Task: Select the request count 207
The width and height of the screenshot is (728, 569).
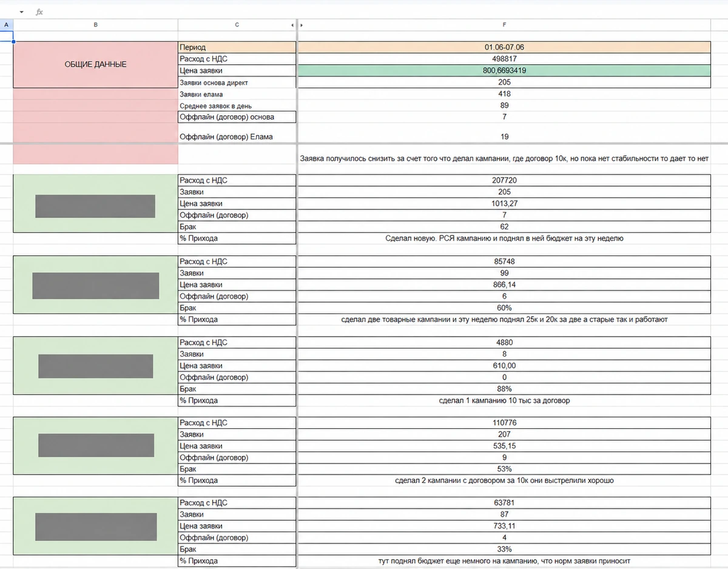Action: point(504,434)
